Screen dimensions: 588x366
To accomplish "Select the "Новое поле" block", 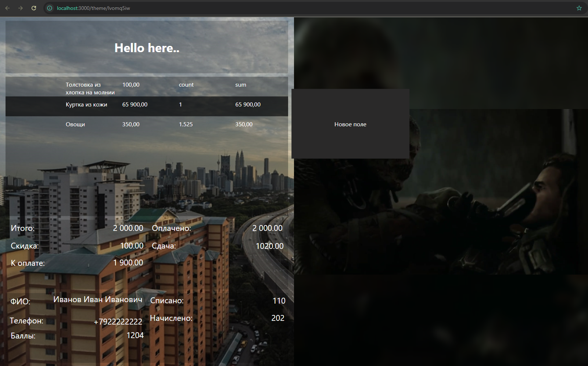I will pyautogui.click(x=350, y=124).
